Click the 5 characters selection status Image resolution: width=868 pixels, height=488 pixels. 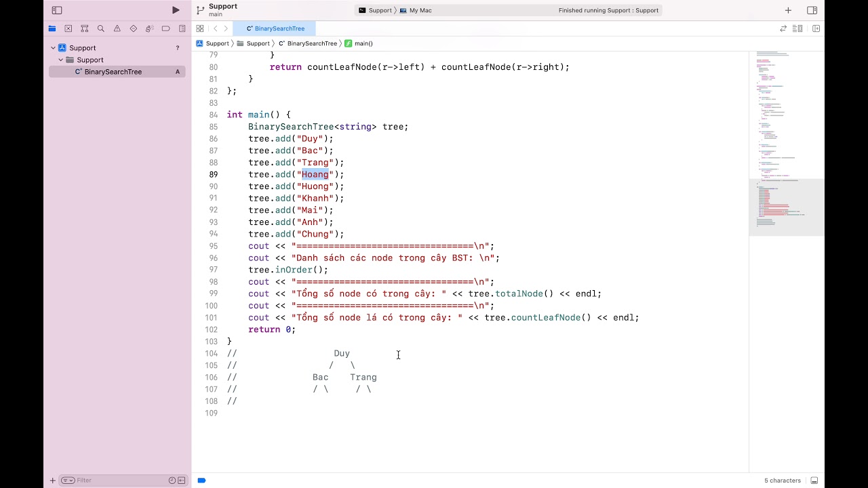[783, 481]
